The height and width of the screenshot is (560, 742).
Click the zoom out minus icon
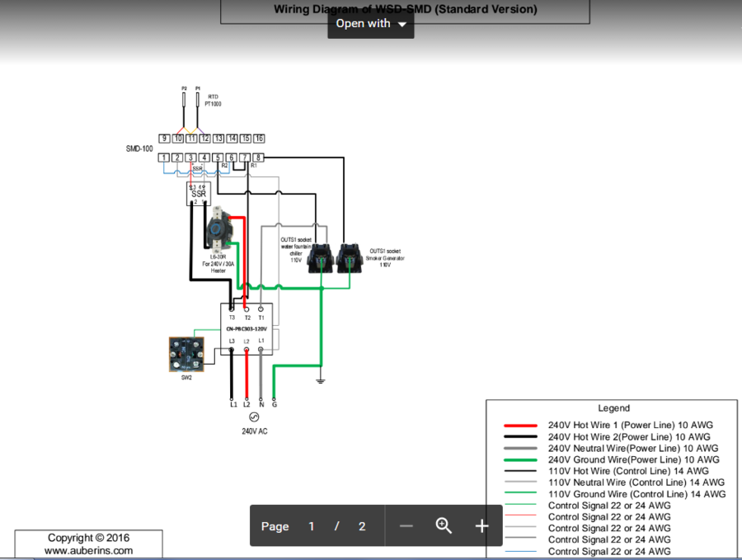click(406, 526)
